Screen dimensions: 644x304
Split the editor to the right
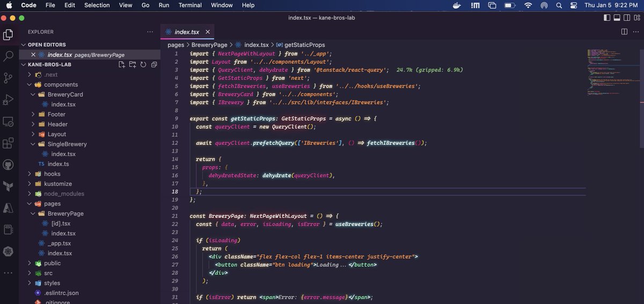coord(624,32)
